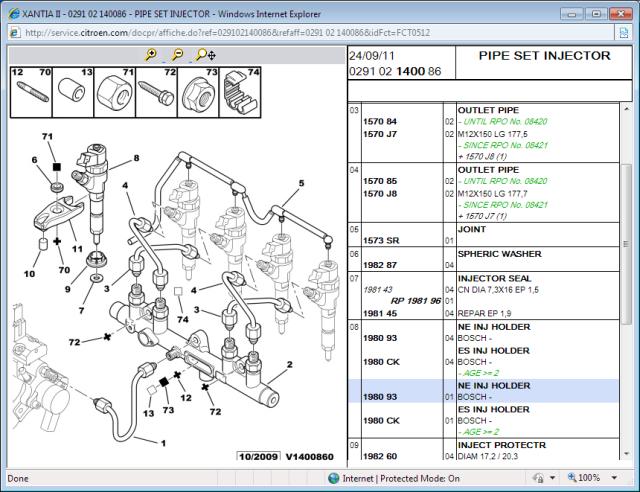Click diagram callout number 11
640x492 pixels.
[77, 249]
